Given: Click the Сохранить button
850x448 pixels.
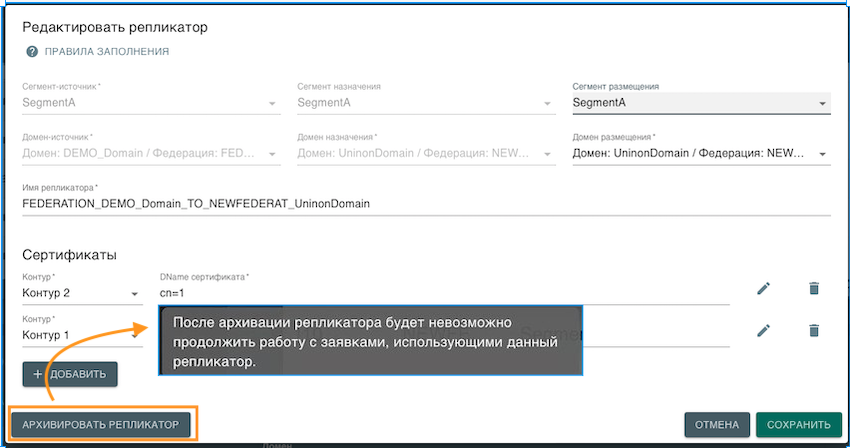Looking at the screenshot, I should (x=798, y=424).
